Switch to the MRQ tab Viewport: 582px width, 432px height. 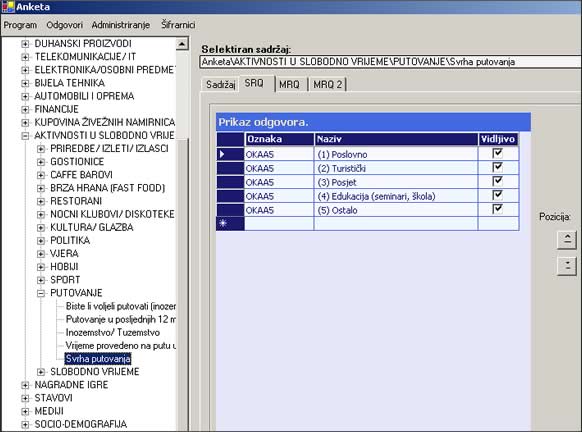pos(289,84)
